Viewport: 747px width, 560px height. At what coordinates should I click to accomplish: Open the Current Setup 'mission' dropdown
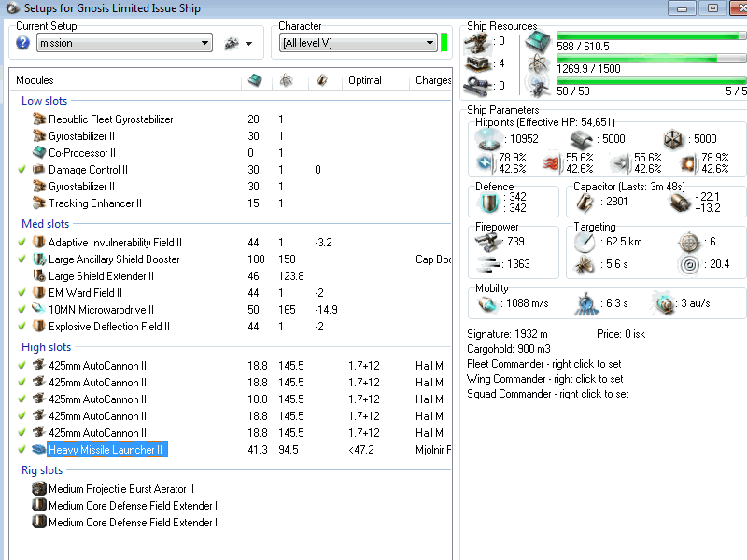124,43
